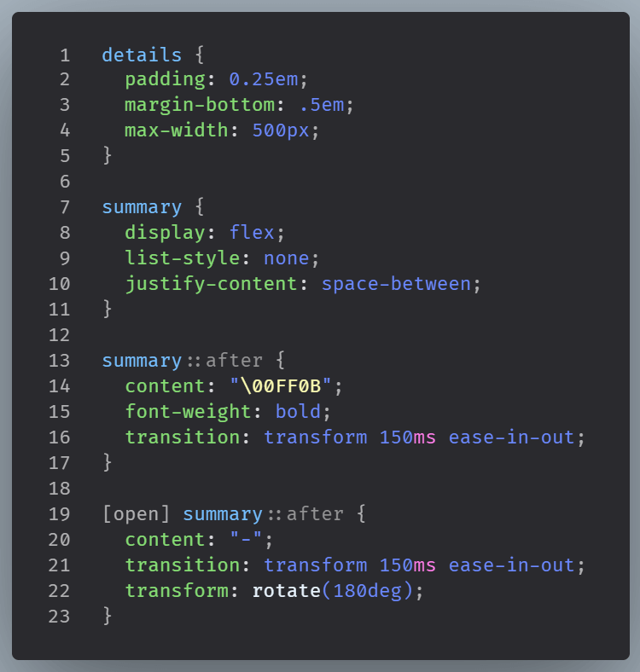
Task: Click the rotate function name
Action: pyautogui.click(x=286, y=591)
